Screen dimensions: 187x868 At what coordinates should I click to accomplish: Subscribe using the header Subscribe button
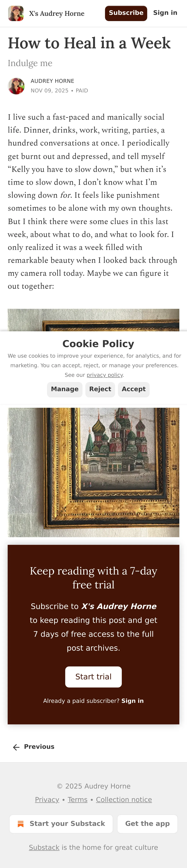click(x=126, y=13)
